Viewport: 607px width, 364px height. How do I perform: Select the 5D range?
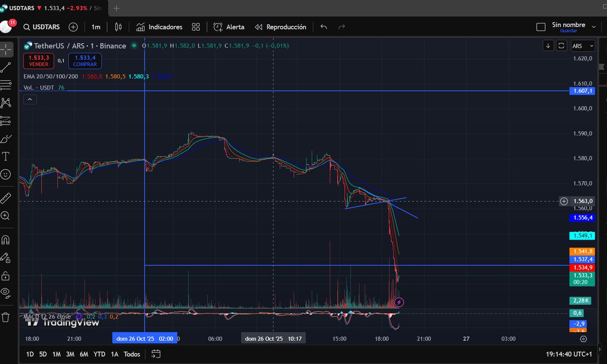pos(43,354)
